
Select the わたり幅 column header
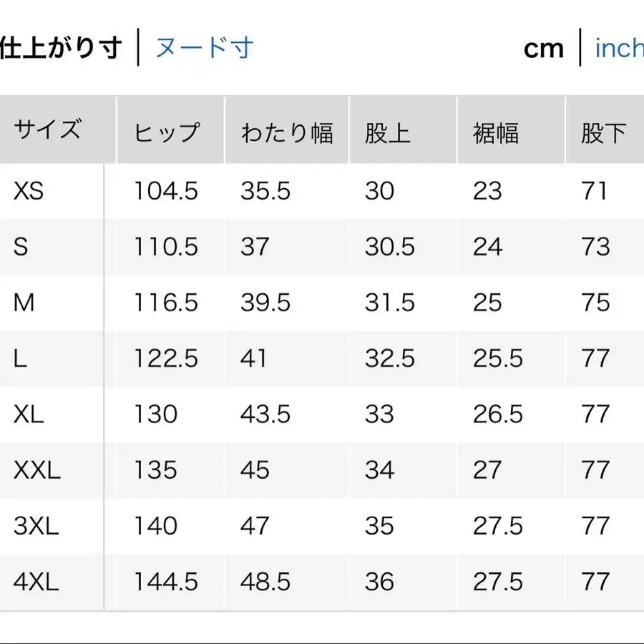[286, 130]
